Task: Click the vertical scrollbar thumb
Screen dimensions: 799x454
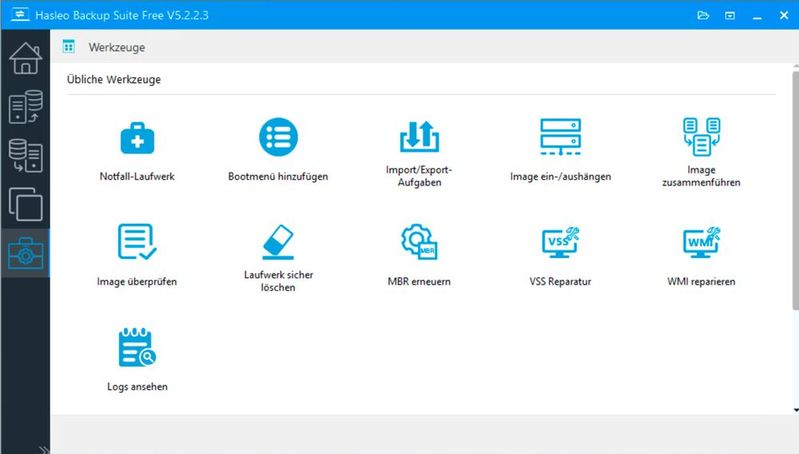Action: pyautogui.click(x=795, y=190)
